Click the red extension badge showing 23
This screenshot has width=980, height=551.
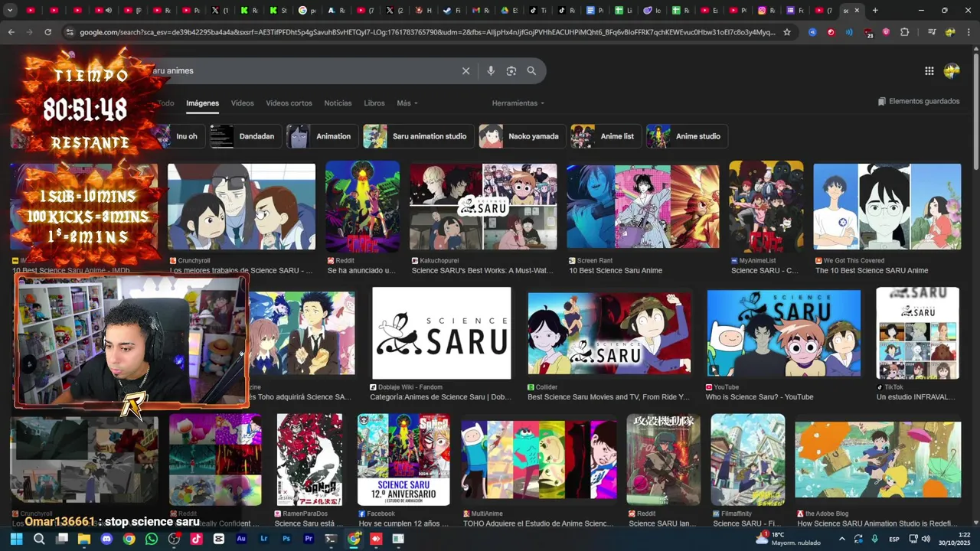tap(867, 33)
